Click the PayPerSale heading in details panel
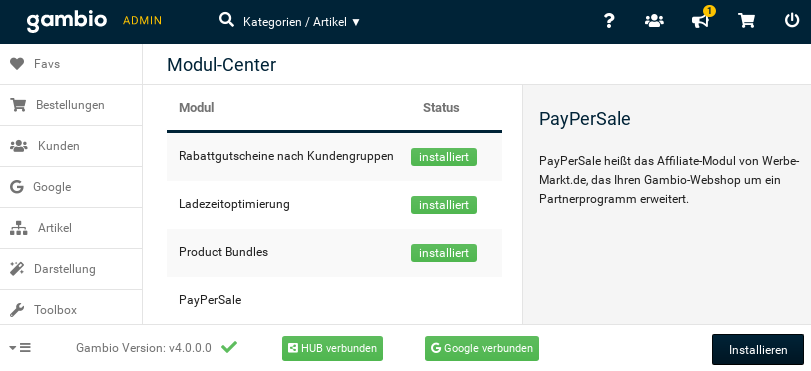 pos(584,119)
